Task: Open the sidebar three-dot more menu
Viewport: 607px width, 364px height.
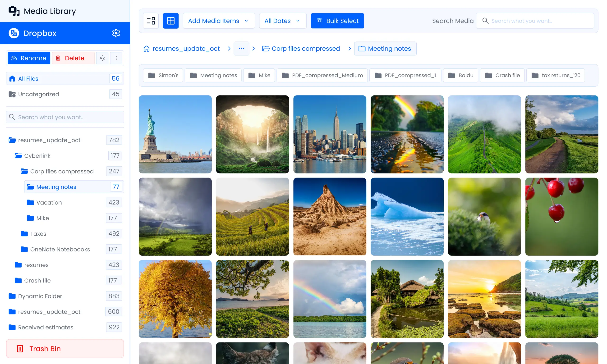Action: coord(116,58)
